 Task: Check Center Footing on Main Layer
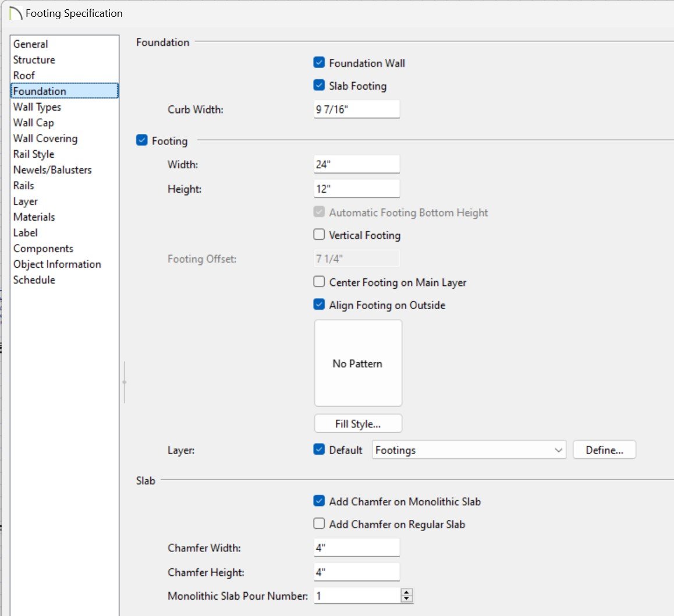(x=318, y=282)
